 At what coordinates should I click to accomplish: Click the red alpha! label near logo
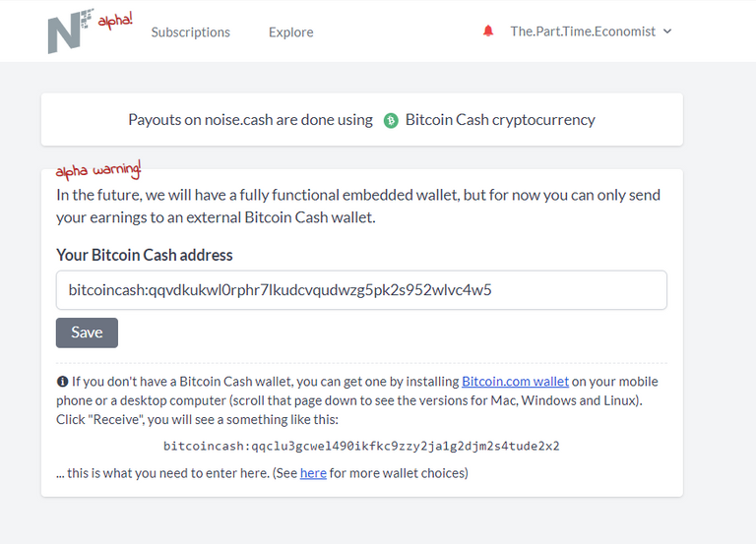[x=115, y=21]
